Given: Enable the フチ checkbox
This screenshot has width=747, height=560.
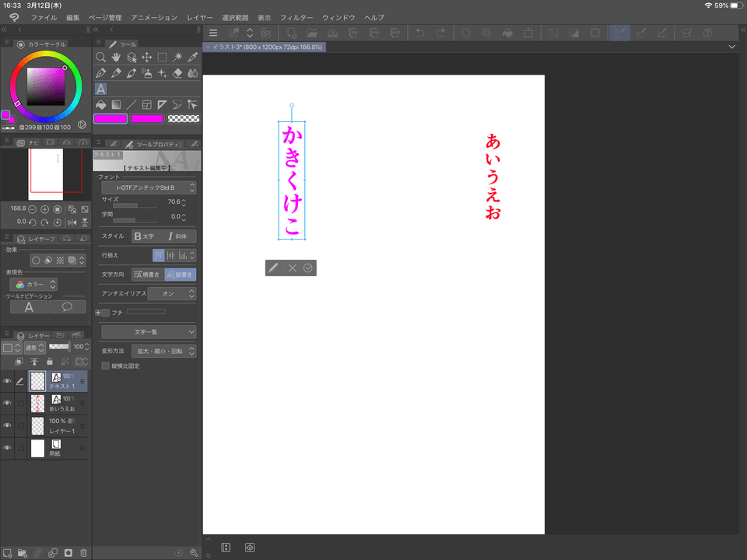Looking at the screenshot, I should [106, 313].
